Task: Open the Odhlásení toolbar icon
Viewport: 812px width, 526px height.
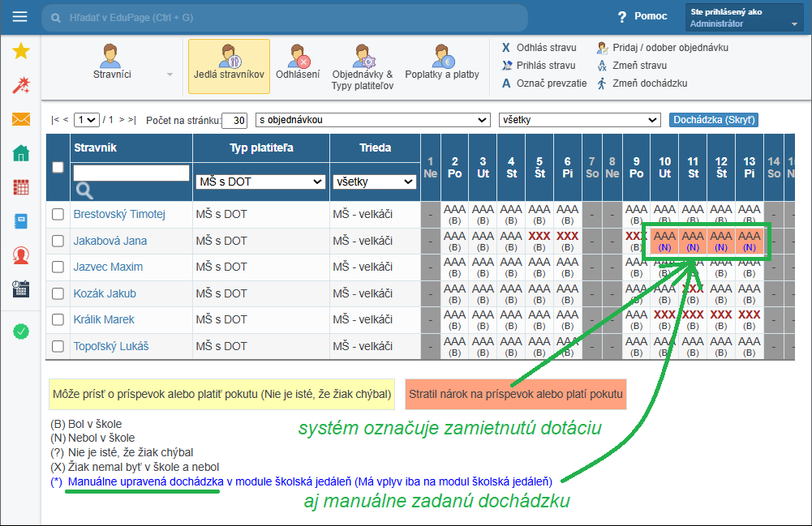Action: (298, 62)
